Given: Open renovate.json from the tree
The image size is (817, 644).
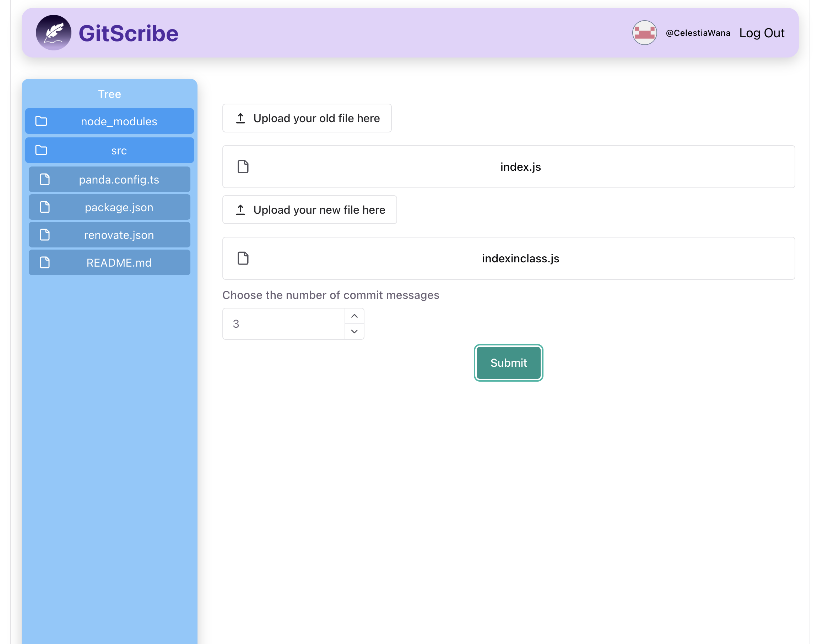Looking at the screenshot, I should coord(119,235).
